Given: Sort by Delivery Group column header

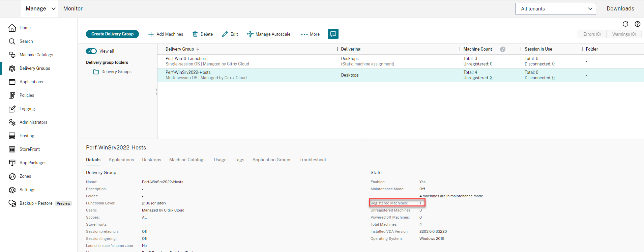Looking at the screenshot, I should tap(180, 49).
